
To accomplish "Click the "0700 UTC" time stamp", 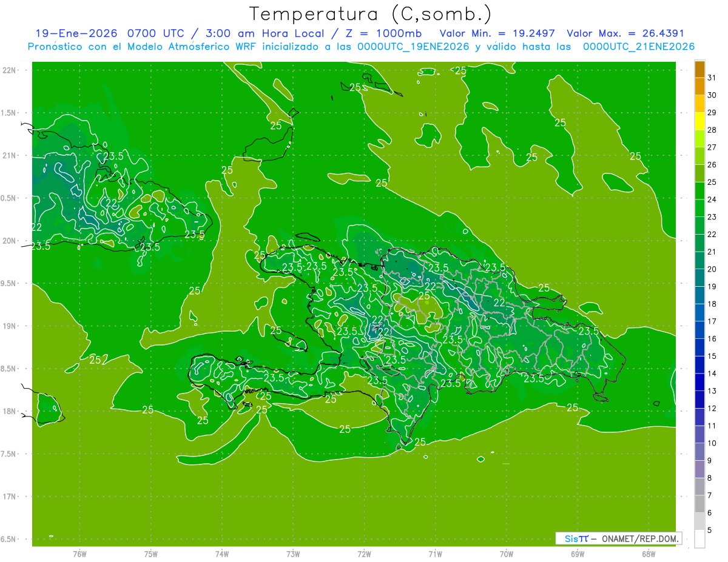I will (157, 33).
